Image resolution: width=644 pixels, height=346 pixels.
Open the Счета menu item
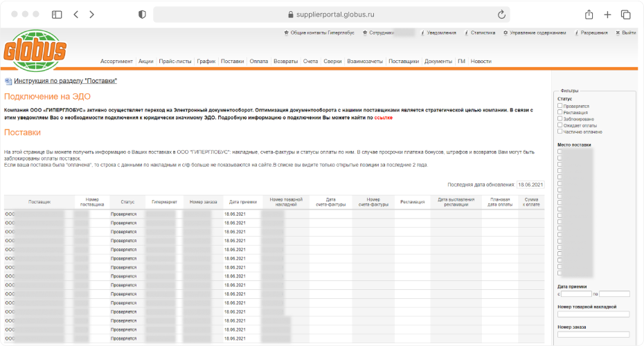(310, 61)
